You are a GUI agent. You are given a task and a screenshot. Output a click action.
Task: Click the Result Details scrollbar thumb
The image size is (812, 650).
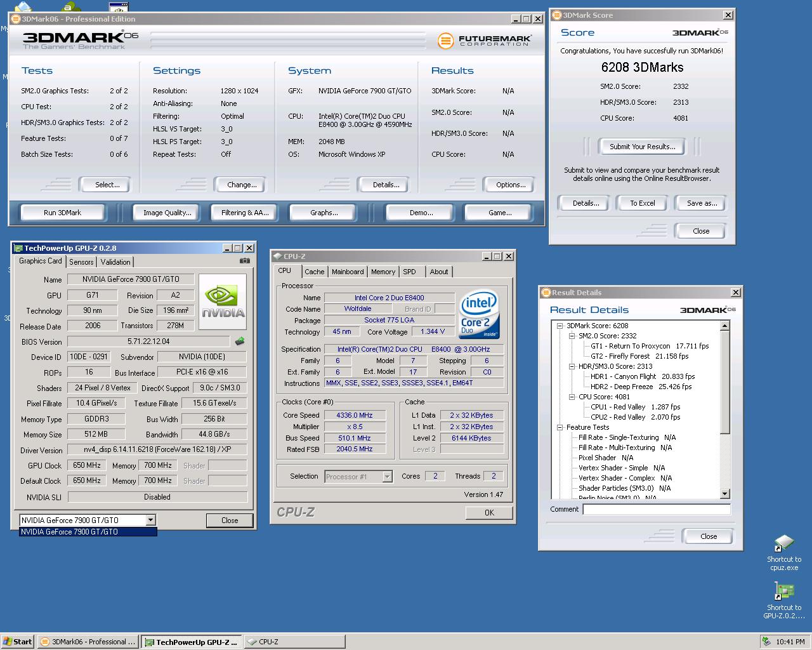pyautogui.click(x=725, y=382)
